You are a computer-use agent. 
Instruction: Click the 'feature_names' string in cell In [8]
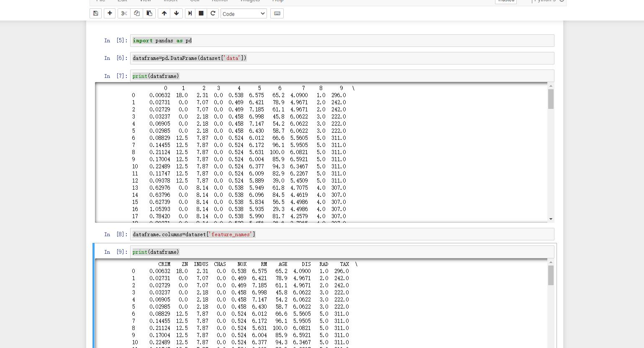[231, 234]
